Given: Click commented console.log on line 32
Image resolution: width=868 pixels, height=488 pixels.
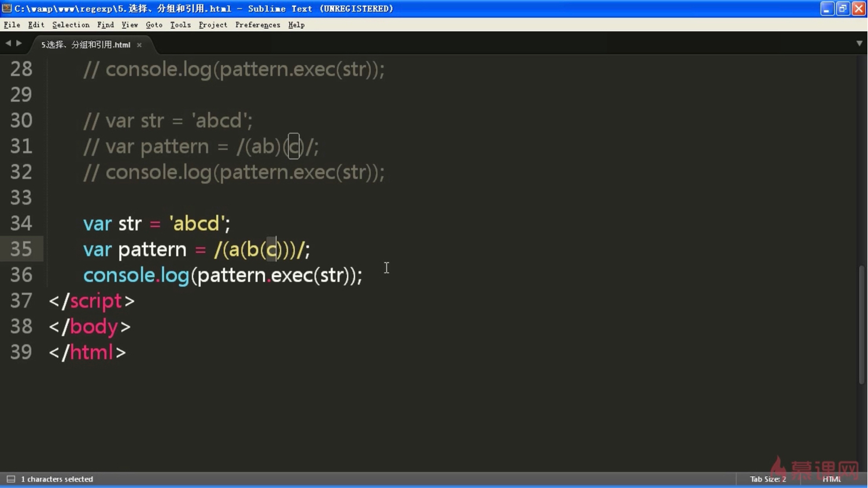Looking at the screenshot, I should point(158,173).
